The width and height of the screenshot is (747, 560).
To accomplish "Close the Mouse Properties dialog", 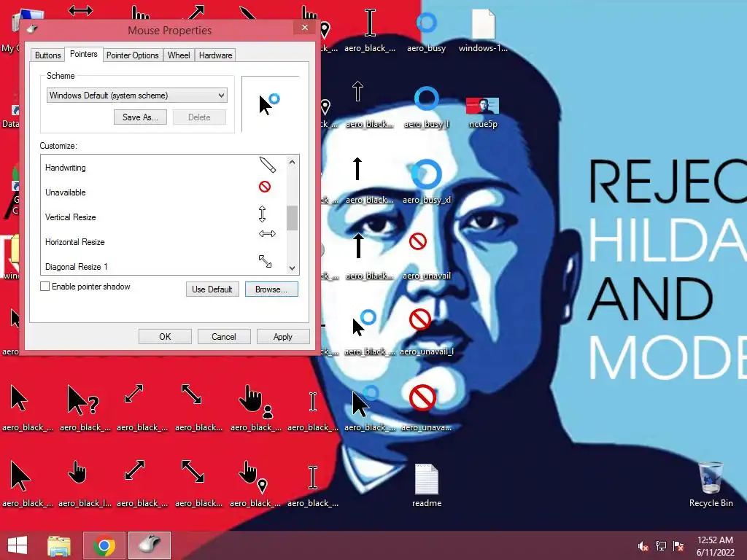I will coord(305,28).
